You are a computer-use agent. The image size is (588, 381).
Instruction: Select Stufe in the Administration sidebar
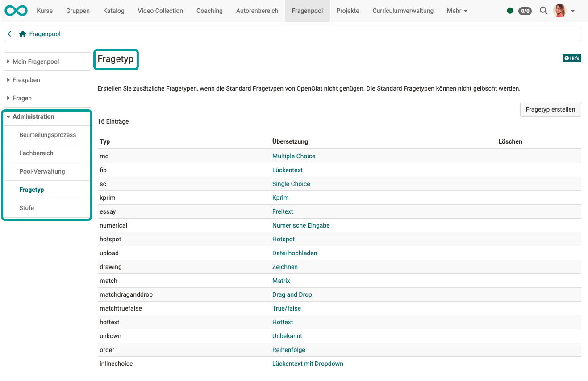point(26,207)
